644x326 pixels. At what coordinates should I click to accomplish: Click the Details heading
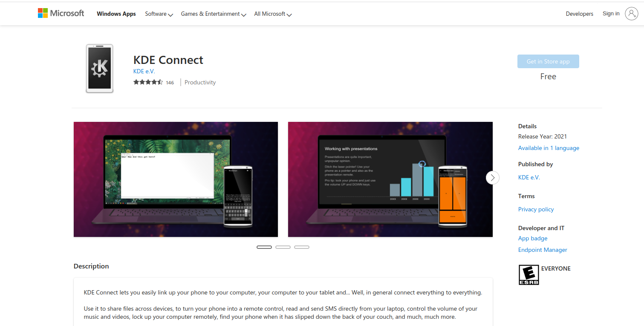coord(527,127)
